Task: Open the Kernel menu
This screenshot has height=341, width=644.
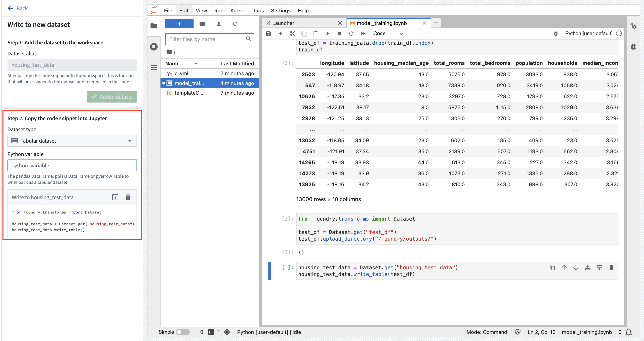Action: click(x=238, y=10)
